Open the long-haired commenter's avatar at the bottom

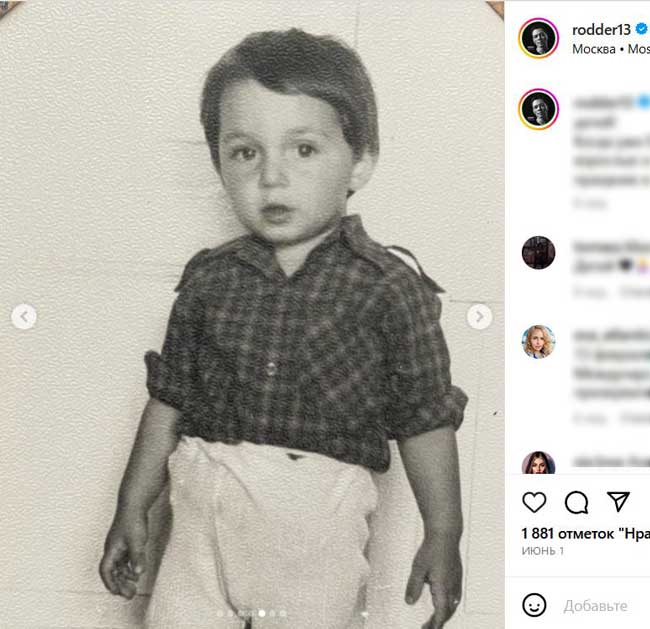point(538,464)
